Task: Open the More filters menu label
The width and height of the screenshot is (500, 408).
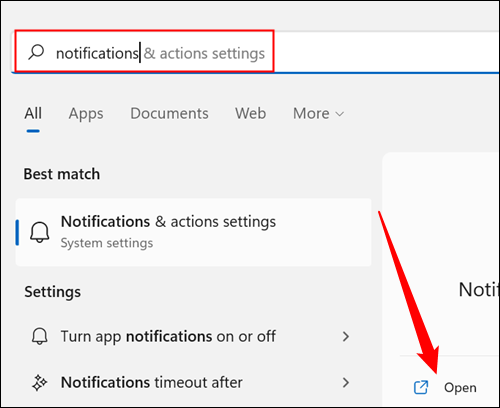Action: [311, 113]
